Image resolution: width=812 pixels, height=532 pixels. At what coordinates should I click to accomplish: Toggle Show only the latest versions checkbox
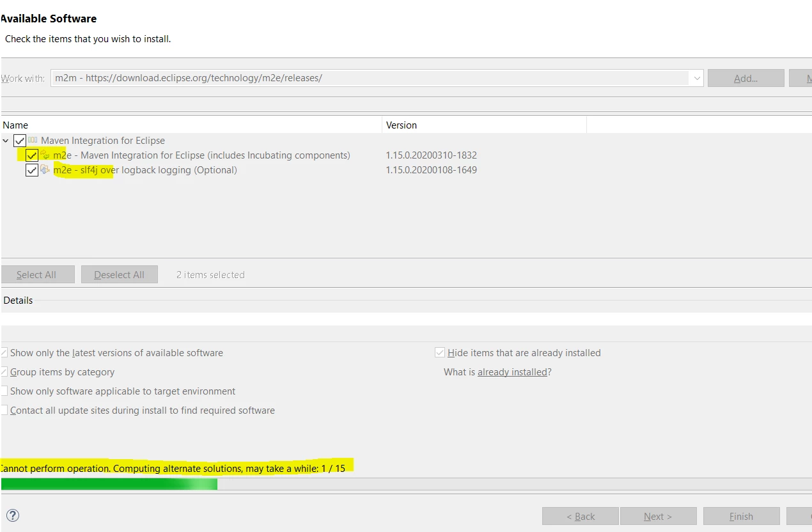point(4,353)
